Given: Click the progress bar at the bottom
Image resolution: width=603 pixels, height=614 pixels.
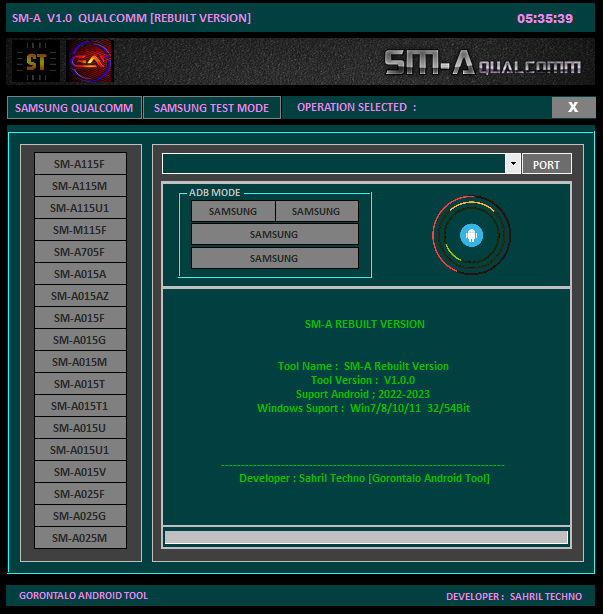Looking at the screenshot, I should coord(366,537).
